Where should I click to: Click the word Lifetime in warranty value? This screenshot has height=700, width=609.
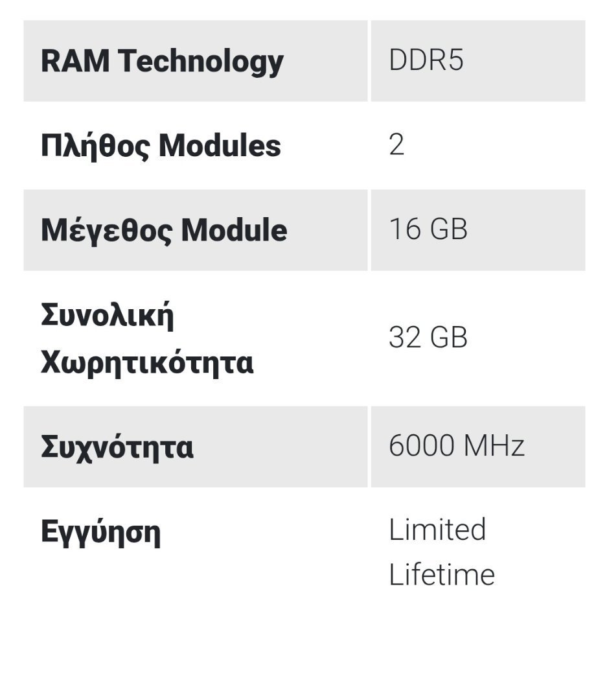442,574
